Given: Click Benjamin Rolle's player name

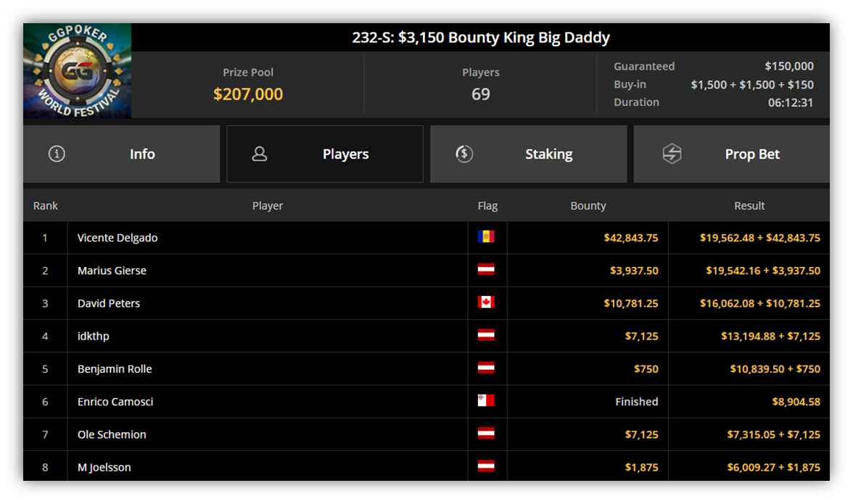Looking at the screenshot, I should (115, 368).
